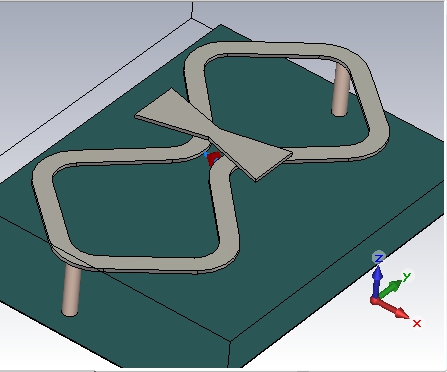Click the small blue port endpoint marker
447x372 pixels.
[x=206, y=154]
